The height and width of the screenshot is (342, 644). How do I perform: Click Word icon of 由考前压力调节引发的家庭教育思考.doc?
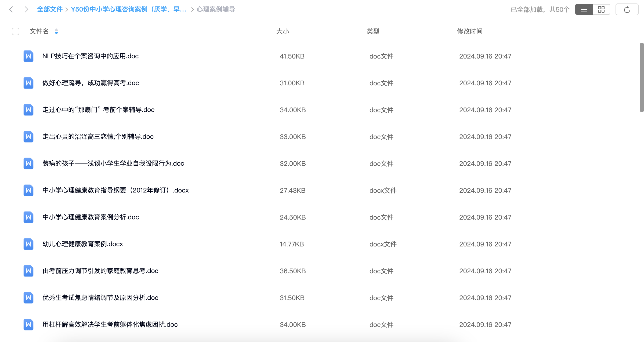point(28,271)
